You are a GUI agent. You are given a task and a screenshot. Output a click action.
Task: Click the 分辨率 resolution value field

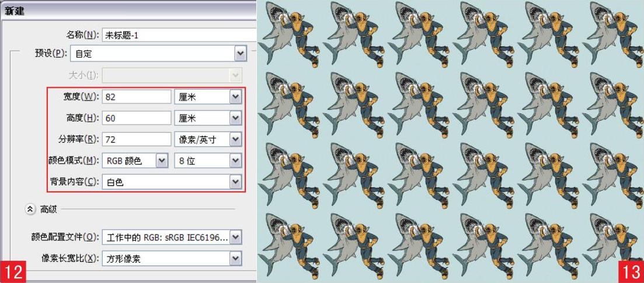point(137,139)
